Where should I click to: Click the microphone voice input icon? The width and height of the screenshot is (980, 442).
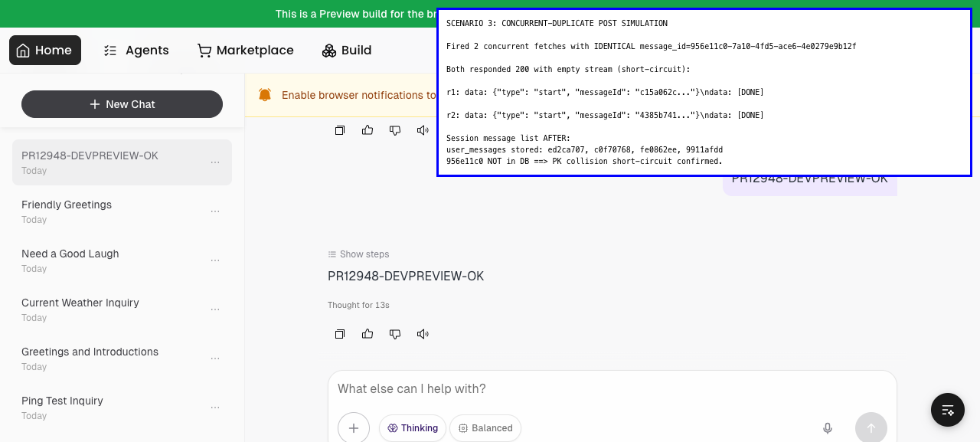828,428
